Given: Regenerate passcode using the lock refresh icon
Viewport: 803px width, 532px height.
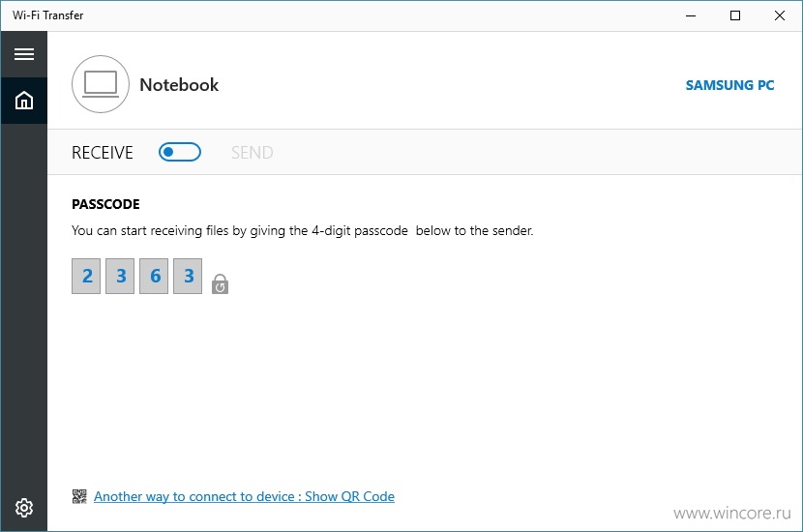Looking at the screenshot, I should pyautogui.click(x=221, y=284).
